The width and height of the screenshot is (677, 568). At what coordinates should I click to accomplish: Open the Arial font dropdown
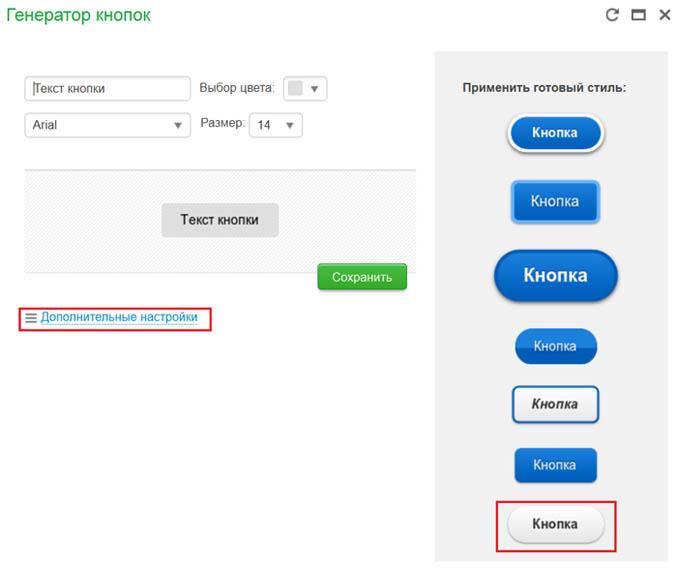click(107, 125)
